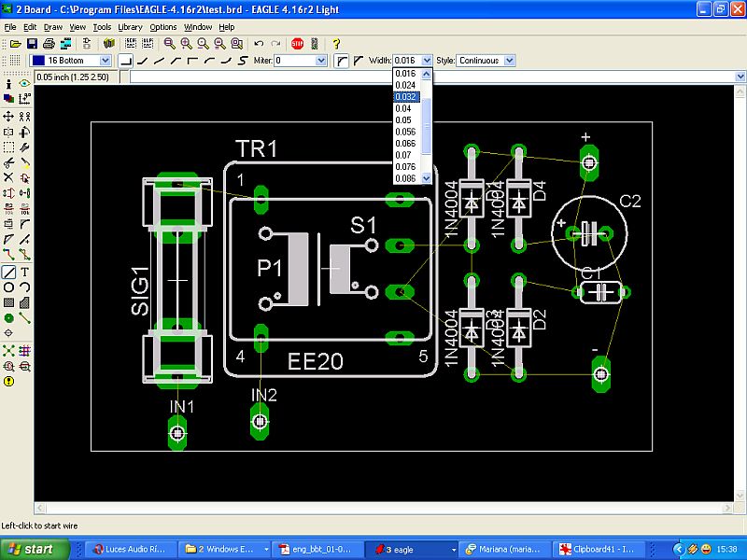
Task: Select the Show eye tool
Action: coord(25,84)
